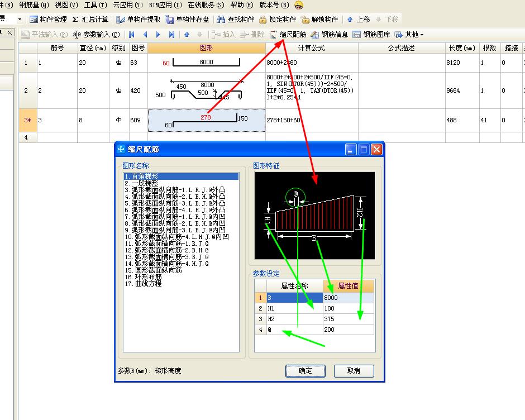The height and width of the screenshot is (420, 525).
Task: Click 图号 cell 420
Action: [139, 90]
